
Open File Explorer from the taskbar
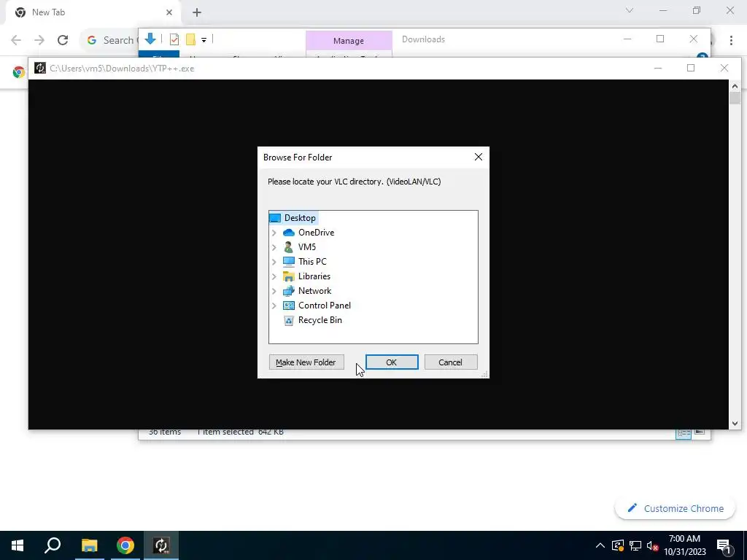tap(89, 545)
